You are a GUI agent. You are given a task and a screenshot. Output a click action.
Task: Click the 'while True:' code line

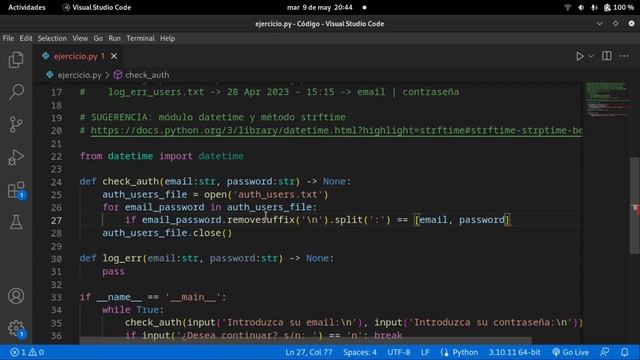(x=133, y=310)
